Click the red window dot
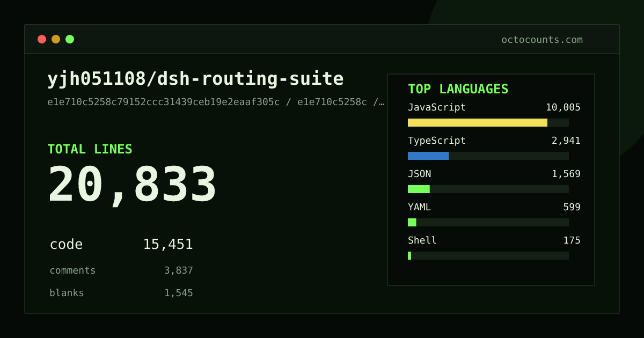Screen dimensions: 644x338 pyautogui.click(x=42, y=39)
